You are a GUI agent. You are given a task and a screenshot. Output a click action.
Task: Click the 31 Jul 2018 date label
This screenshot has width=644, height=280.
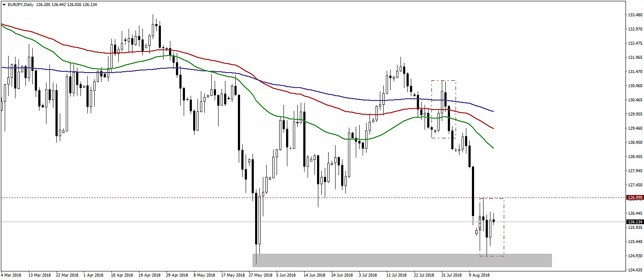tap(451, 275)
